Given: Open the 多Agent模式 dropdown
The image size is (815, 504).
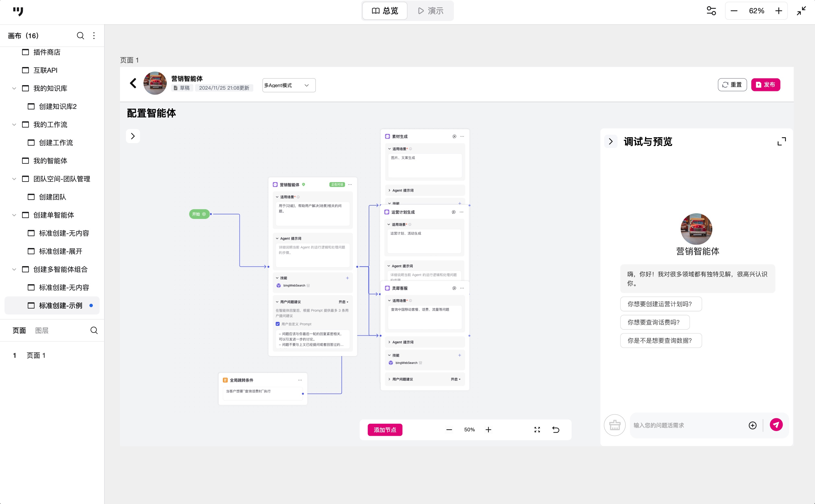Looking at the screenshot, I should [289, 85].
